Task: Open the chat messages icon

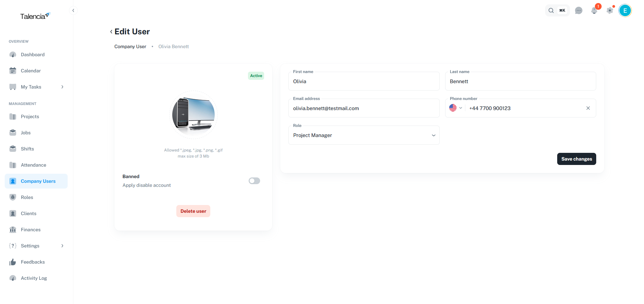Action: [579, 10]
